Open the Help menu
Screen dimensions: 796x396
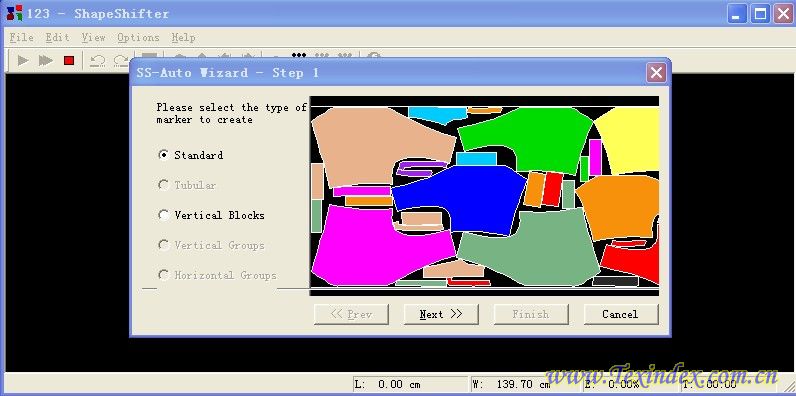[183, 38]
